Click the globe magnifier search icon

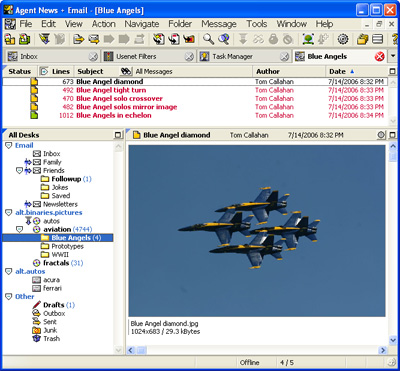[x=224, y=39]
